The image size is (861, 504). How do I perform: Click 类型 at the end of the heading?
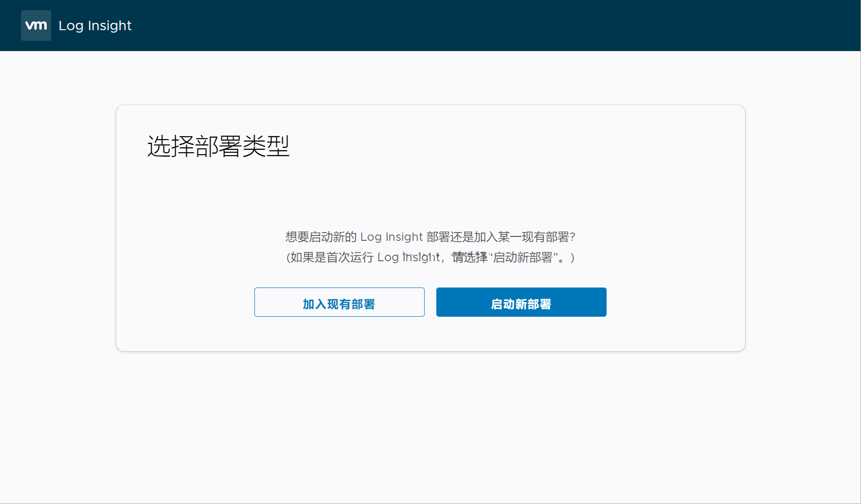[266, 146]
